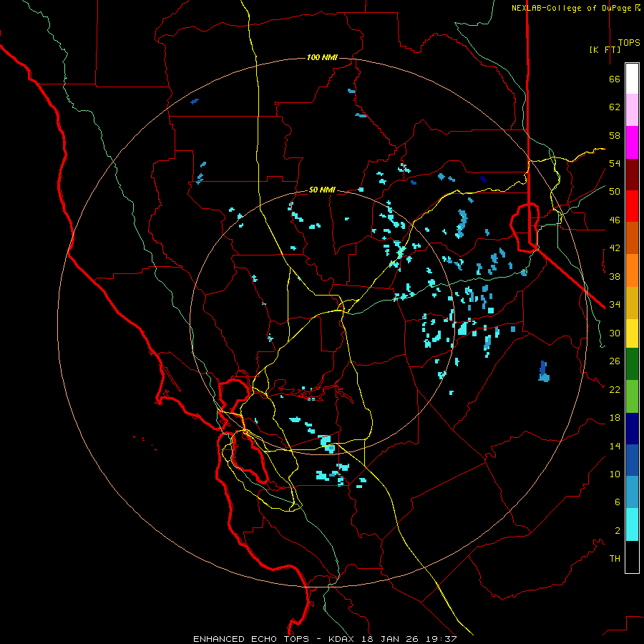Click the white swatch in the tops legend
Image resolution: width=644 pixels, height=644 pixels.
pyautogui.click(x=632, y=79)
